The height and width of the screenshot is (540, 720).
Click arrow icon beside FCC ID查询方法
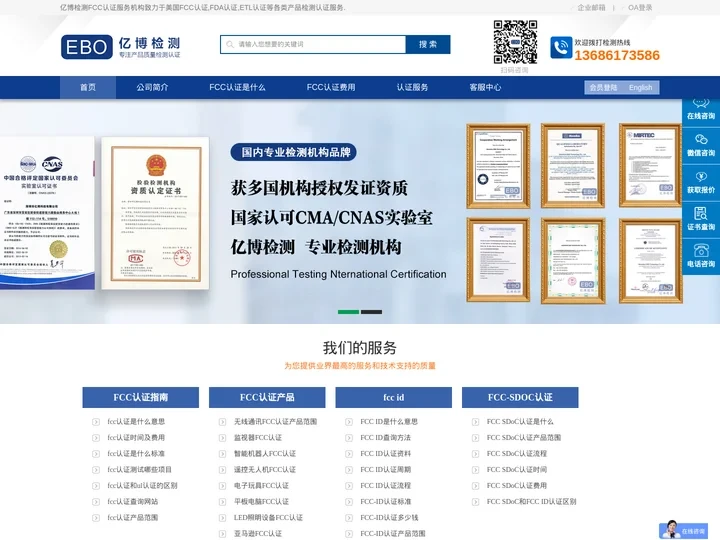tap(349, 438)
